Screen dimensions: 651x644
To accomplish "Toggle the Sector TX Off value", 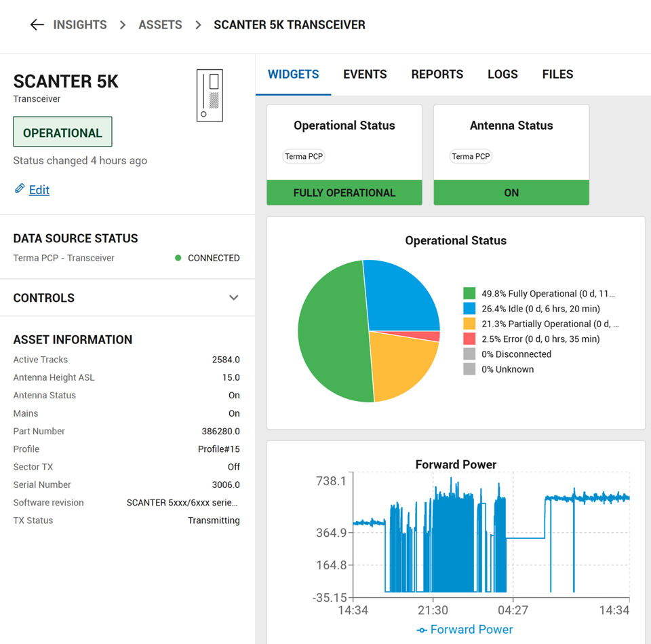I will pos(234,466).
